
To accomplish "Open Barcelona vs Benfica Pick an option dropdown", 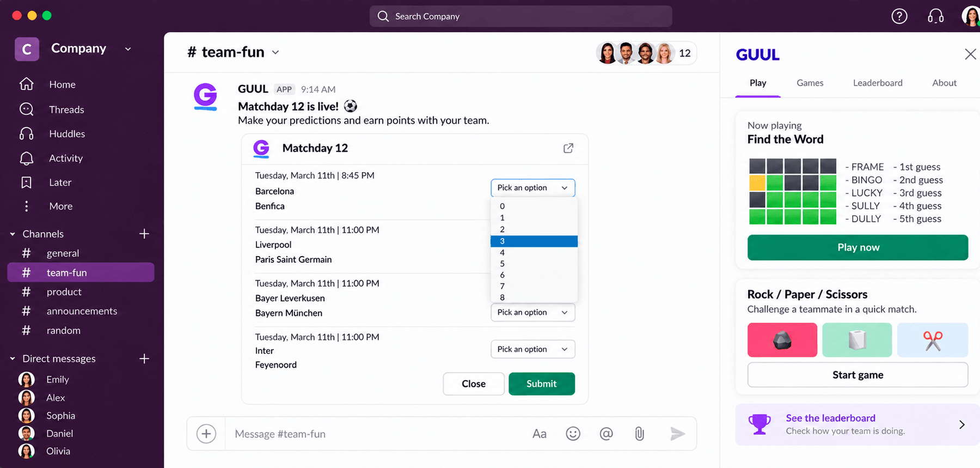I will 532,187.
